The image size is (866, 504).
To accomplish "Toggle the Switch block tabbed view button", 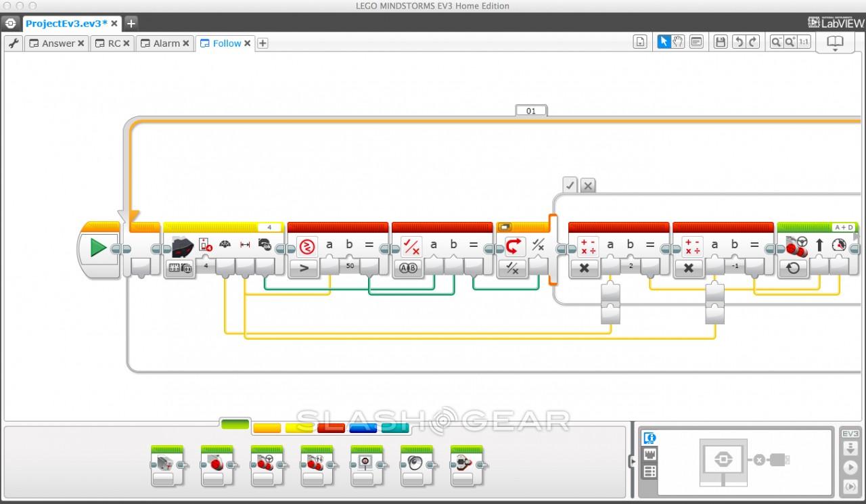I will pos(505,227).
